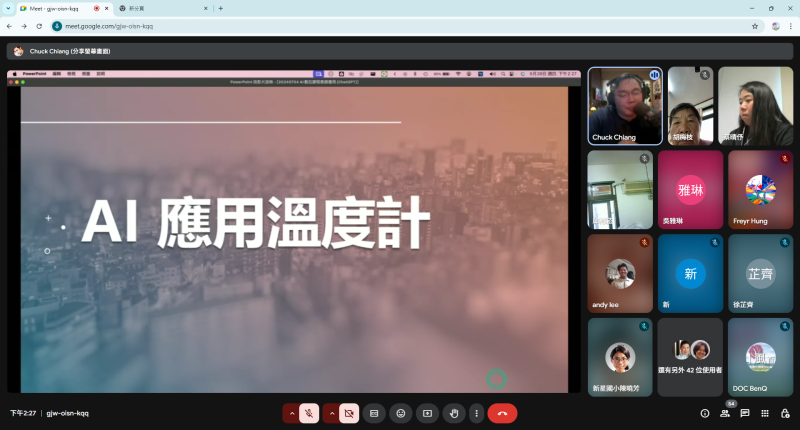
Task: Leave the call with red hang-up button
Action: click(502, 412)
